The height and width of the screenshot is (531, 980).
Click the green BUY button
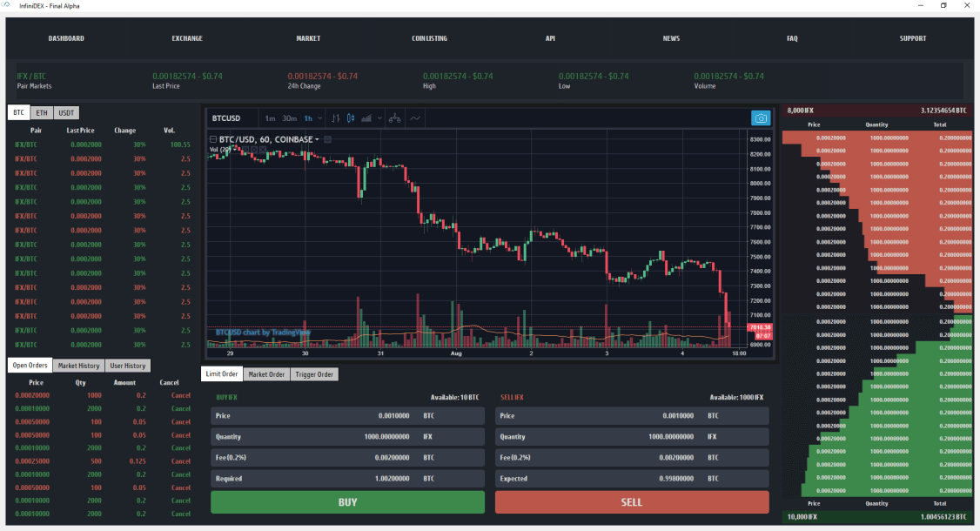[348, 502]
